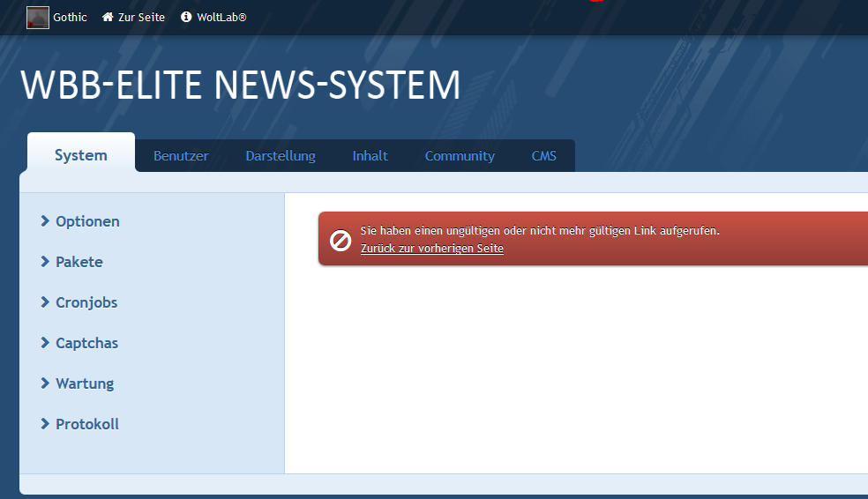Open the Darstellung tab

(281, 156)
